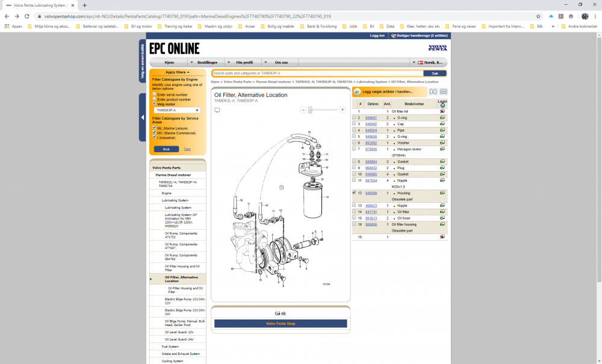Expand the Bestillinger menu arrow

click(x=191, y=62)
